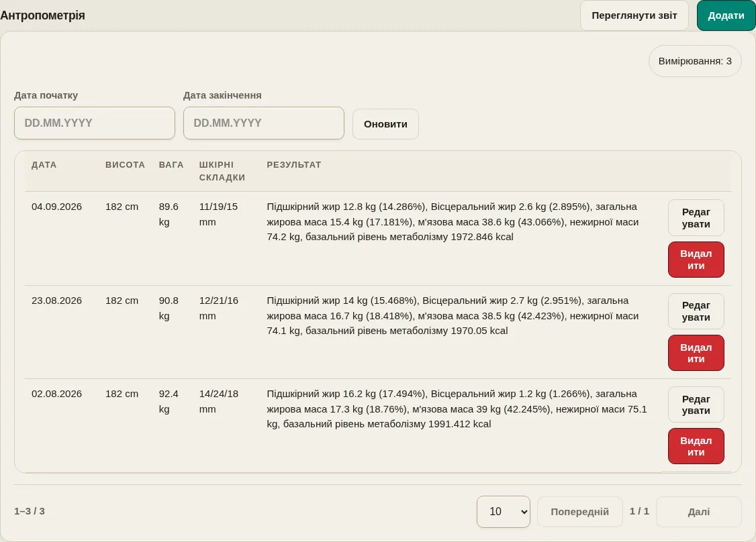Go to the next page with Далі
756x542 pixels.
point(699,512)
